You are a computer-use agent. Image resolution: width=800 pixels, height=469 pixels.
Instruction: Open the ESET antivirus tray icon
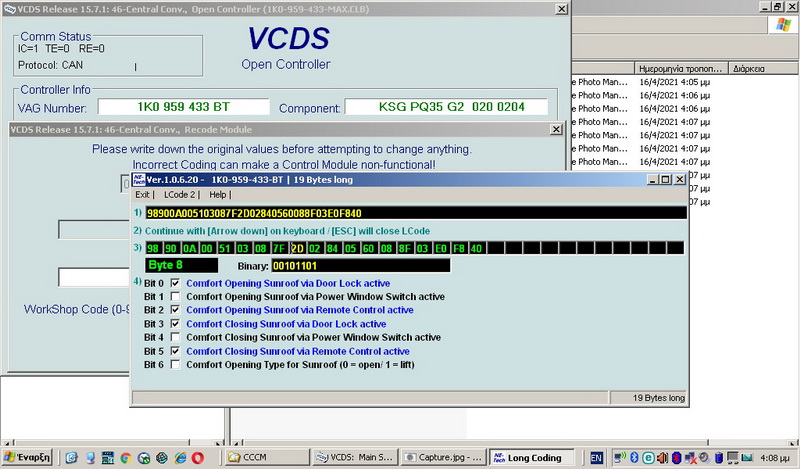[648, 458]
